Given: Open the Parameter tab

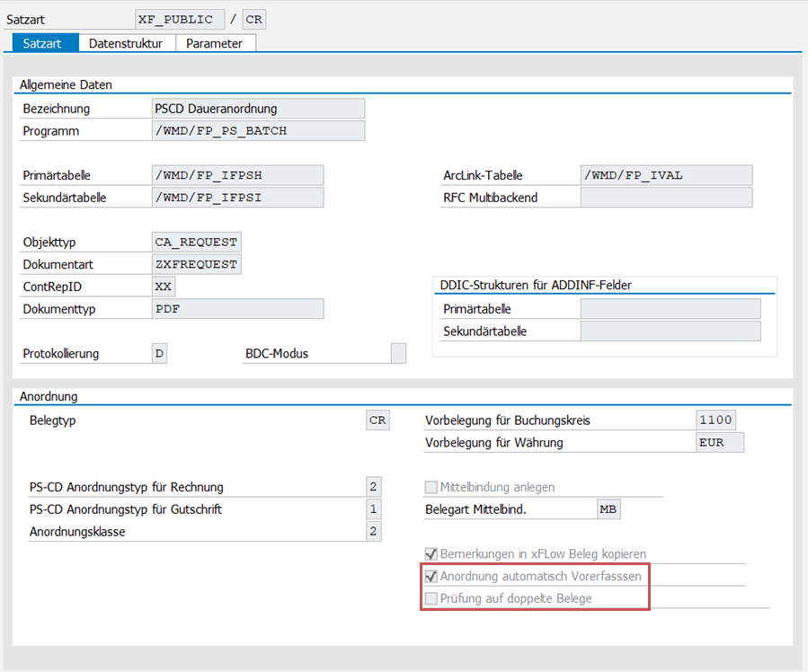Looking at the screenshot, I should pos(215,42).
